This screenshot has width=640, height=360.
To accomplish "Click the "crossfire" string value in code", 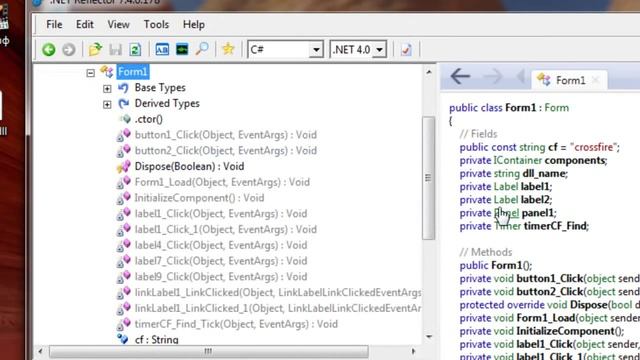I will [593, 147].
